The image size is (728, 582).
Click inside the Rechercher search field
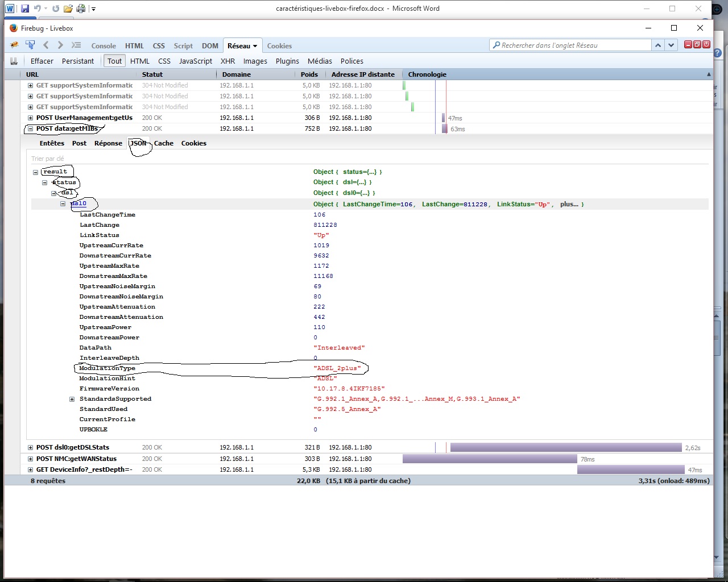pyautogui.click(x=569, y=45)
